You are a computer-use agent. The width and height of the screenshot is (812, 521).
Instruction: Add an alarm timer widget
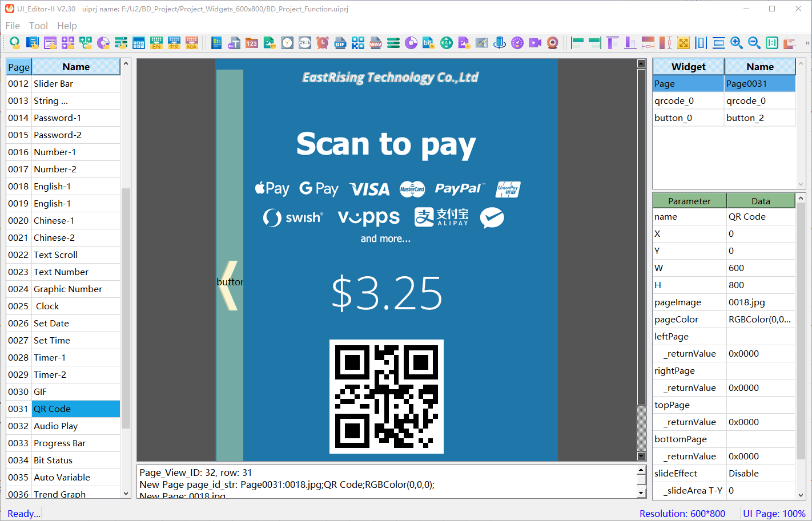point(323,43)
